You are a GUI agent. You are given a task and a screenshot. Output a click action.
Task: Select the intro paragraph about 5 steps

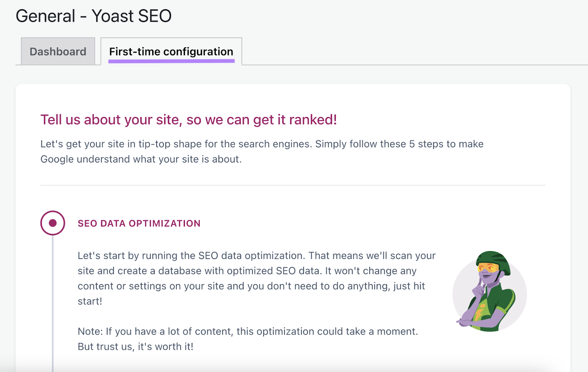(x=262, y=151)
